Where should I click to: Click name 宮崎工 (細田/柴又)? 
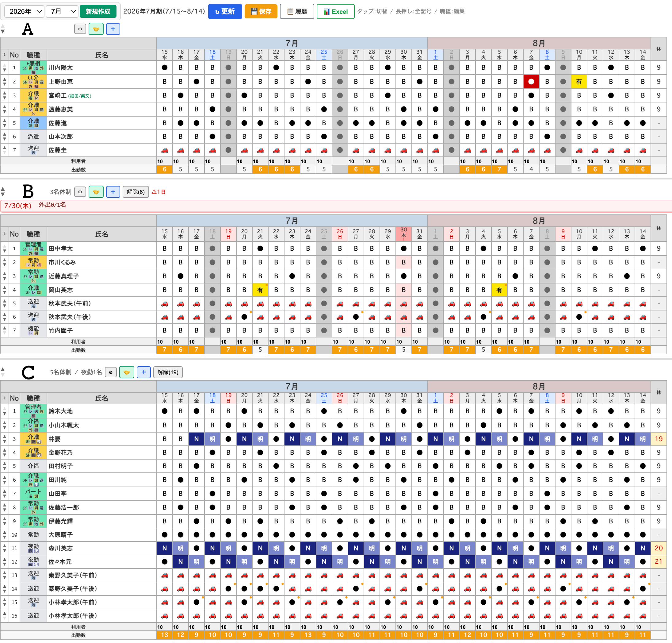(70, 96)
